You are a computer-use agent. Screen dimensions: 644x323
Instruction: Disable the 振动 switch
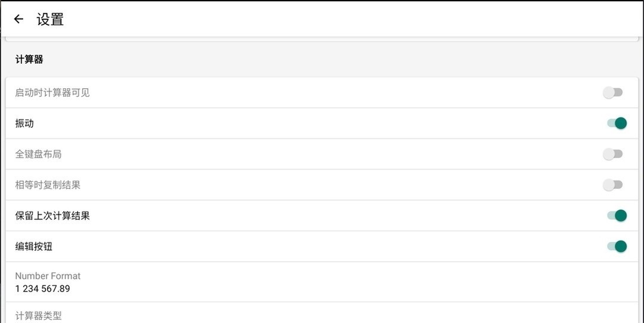[x=617, y=123]
